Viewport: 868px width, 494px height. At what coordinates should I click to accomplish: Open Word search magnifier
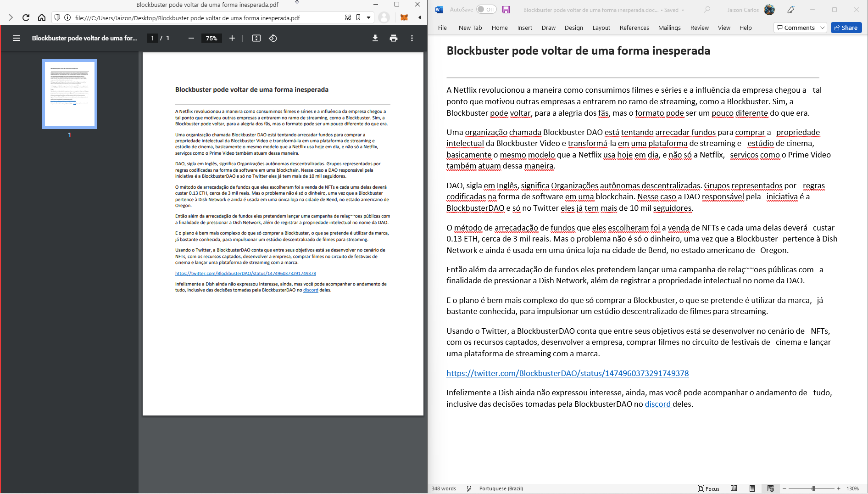pyautogui.click(x=707, y=10)
